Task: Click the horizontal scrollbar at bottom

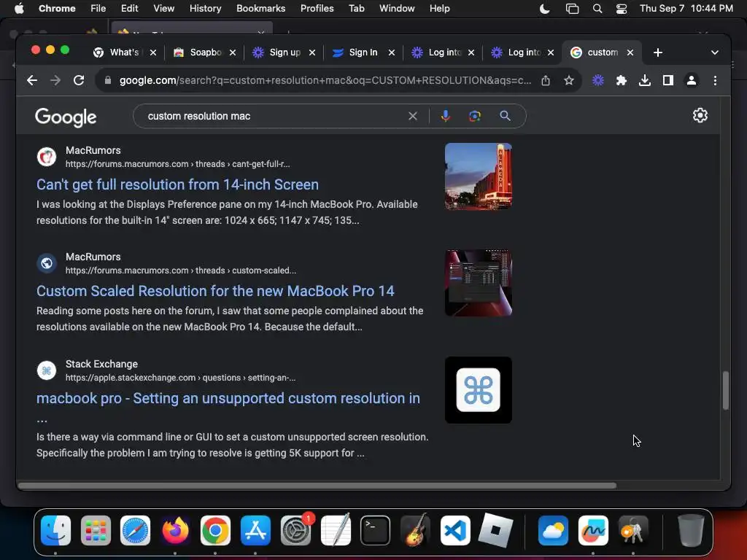Action: tap(317, 486)
